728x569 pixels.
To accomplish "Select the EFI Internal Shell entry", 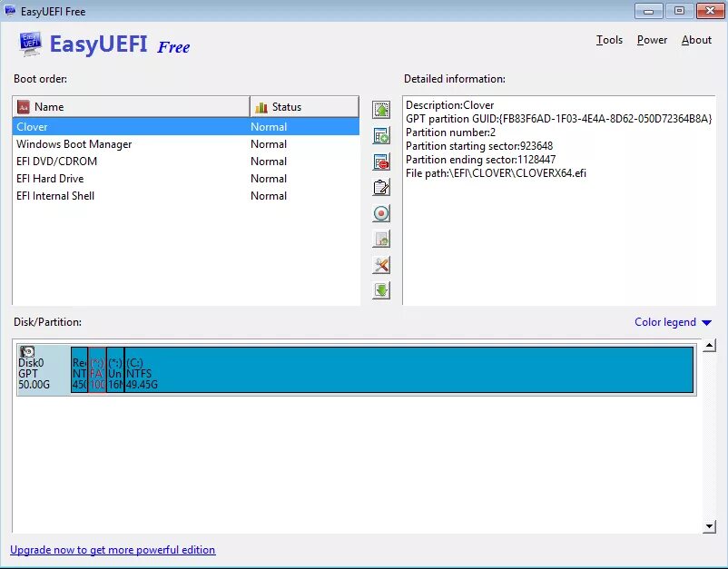I will click(x=186, y=195).
